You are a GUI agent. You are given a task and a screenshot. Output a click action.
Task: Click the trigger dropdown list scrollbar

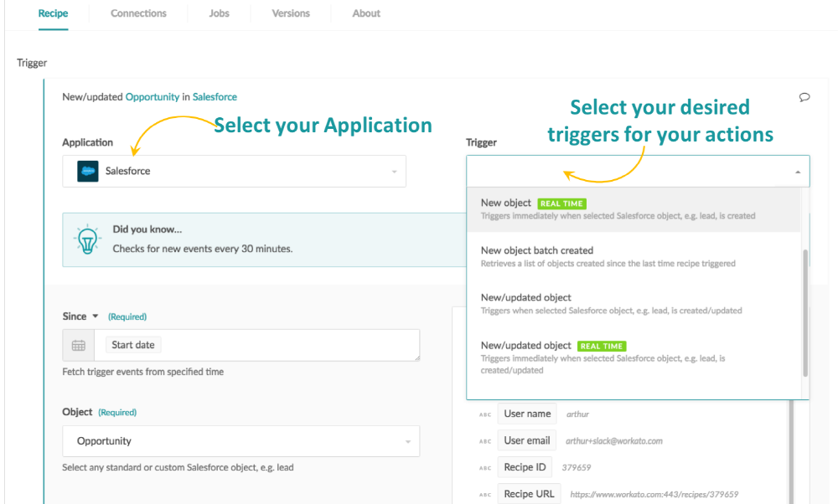(x=805, y=310)
